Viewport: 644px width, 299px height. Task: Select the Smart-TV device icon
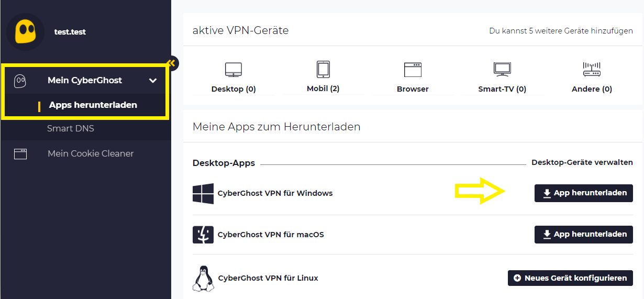click(502, 70)
